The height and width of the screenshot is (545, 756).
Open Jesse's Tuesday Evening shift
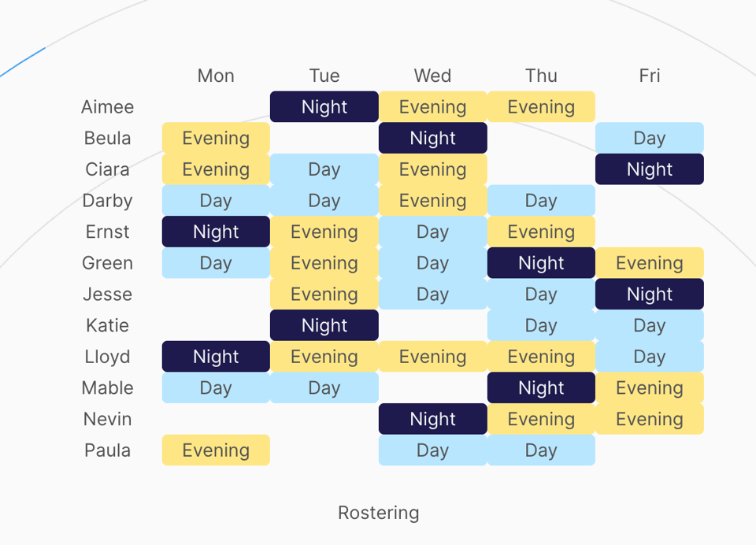324,295
